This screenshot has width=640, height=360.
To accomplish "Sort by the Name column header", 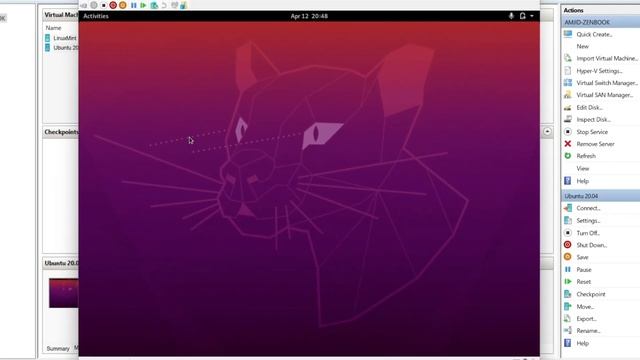I will (53, 28).
